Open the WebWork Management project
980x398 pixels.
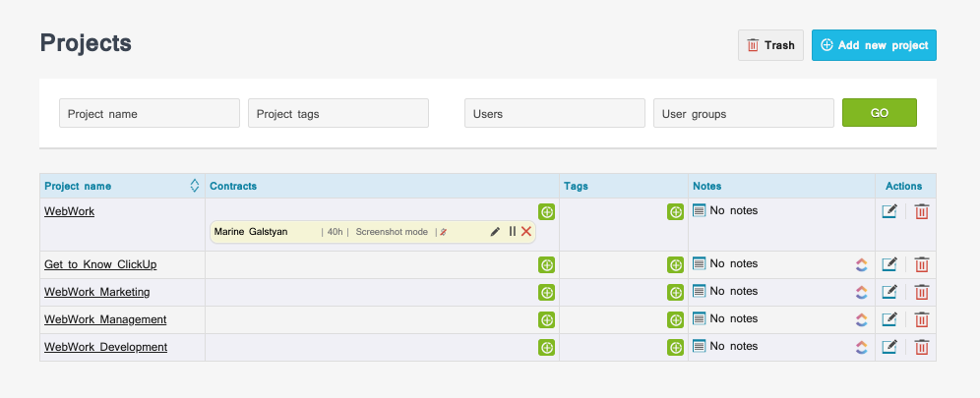[x=105, y=319]
